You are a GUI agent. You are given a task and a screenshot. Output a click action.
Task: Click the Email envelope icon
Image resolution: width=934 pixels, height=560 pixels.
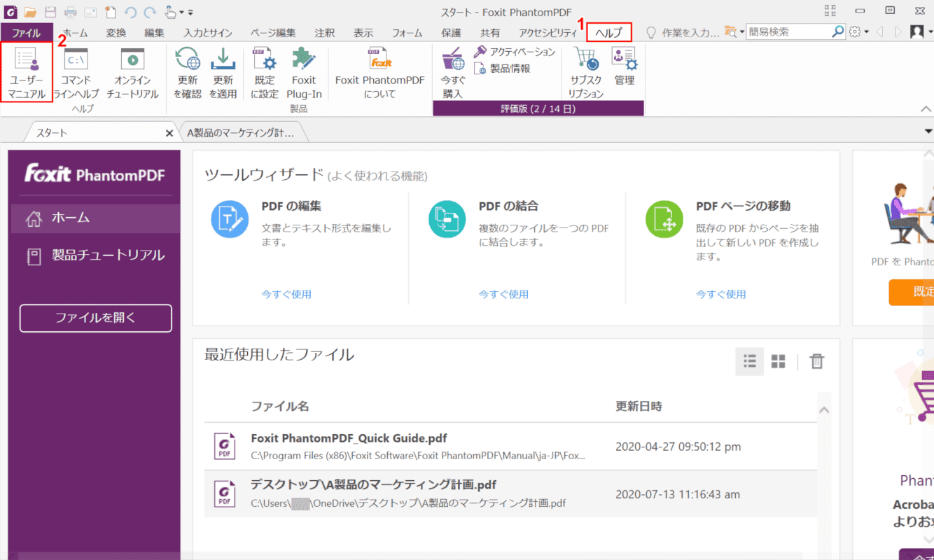tap(90, 12)
